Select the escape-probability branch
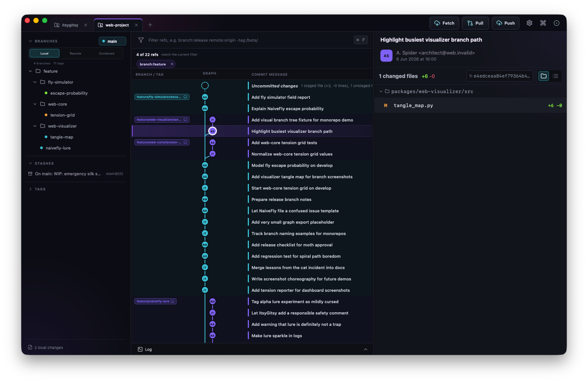 click(x=69, y=93)
